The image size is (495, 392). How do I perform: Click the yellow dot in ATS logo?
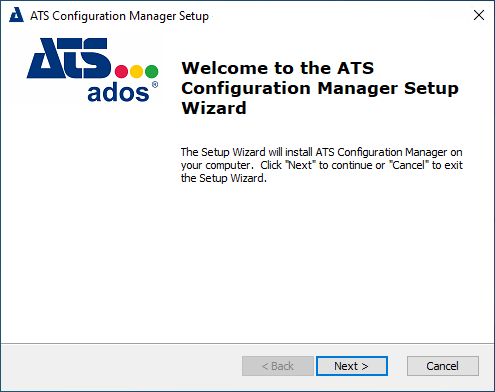tap(136, 71)
